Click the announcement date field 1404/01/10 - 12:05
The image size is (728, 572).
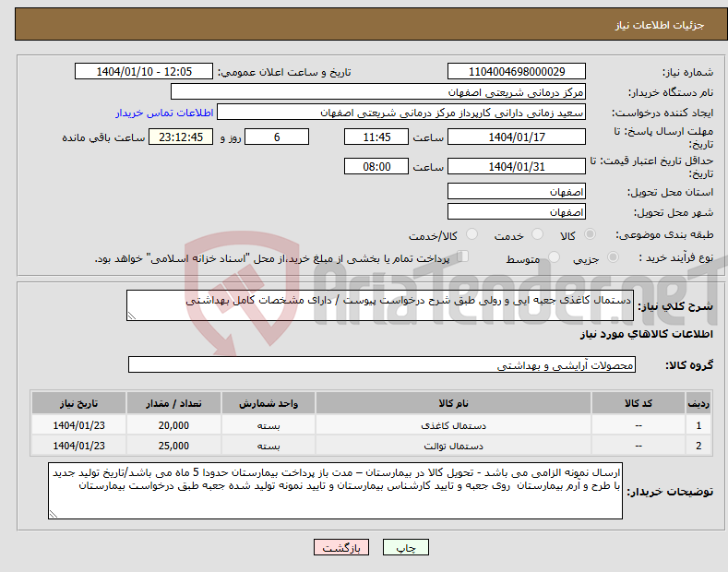(143, 72)
